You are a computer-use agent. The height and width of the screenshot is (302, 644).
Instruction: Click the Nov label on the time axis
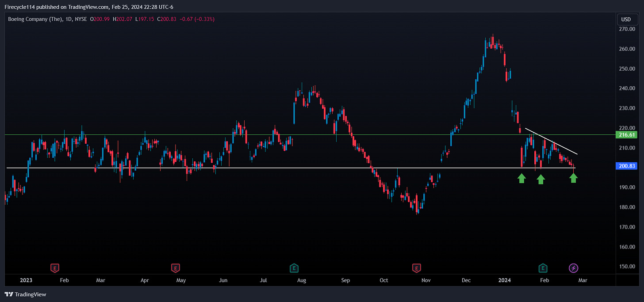(426, 280)
